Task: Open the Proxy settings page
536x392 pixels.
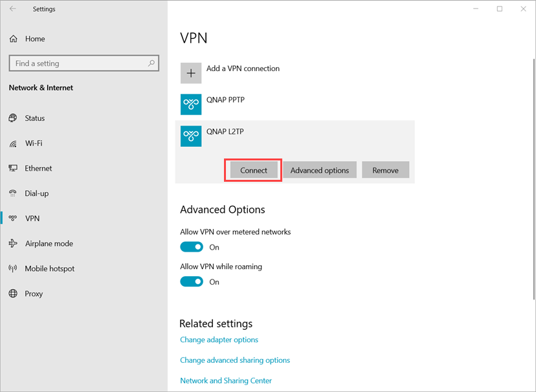Action: [34, 294]
